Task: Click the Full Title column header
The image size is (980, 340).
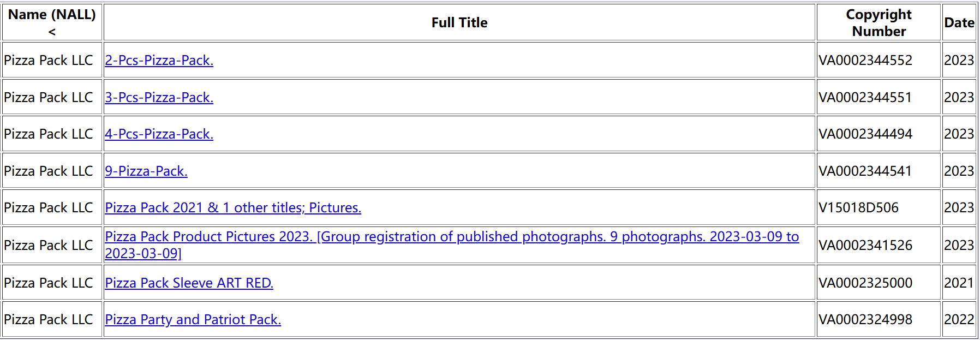Action: (459, 22)
